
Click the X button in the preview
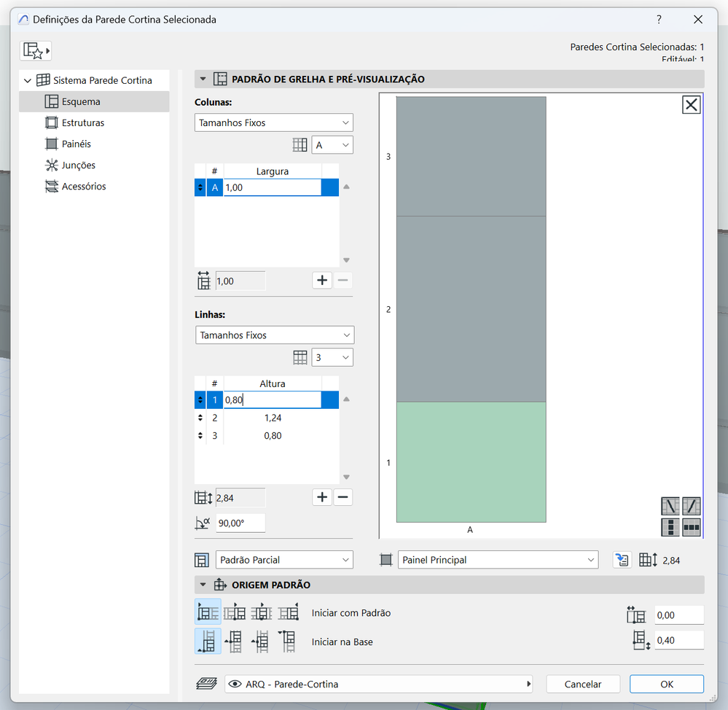pyautogui.click(x=691, y=104)
